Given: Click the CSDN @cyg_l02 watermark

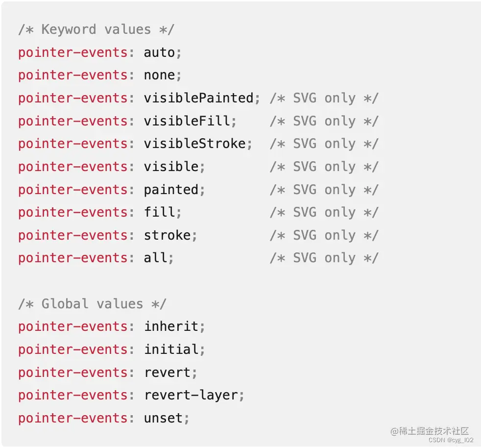Looking at the screenshot, I should point(451,440).
